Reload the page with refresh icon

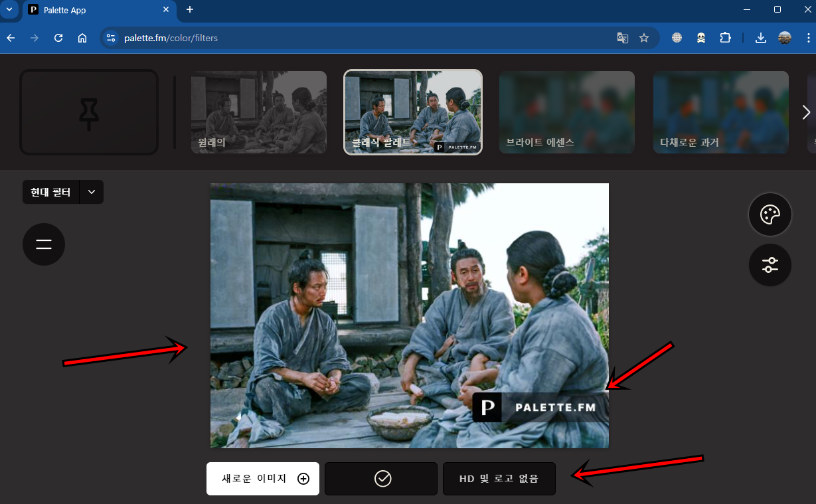(x=58, y=38)
